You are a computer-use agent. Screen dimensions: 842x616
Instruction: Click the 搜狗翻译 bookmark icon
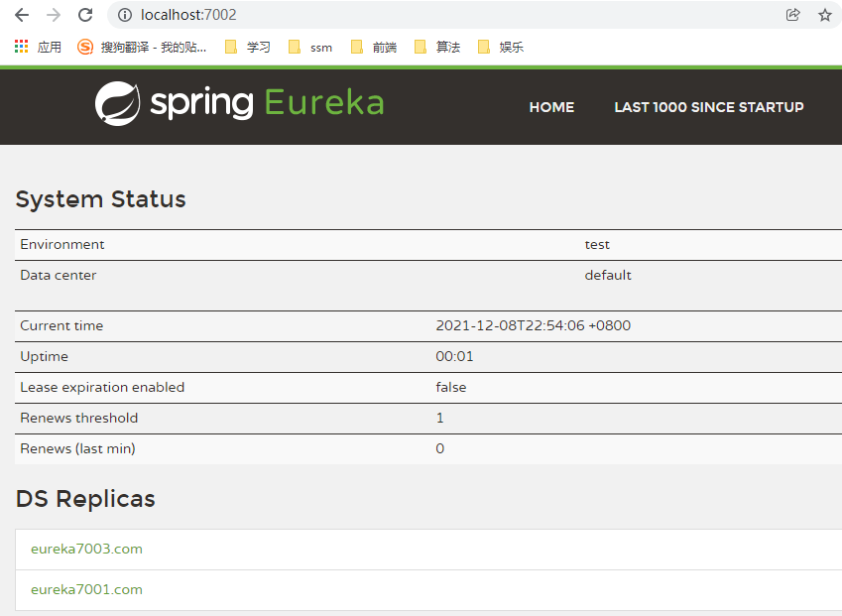coord(83,46)
